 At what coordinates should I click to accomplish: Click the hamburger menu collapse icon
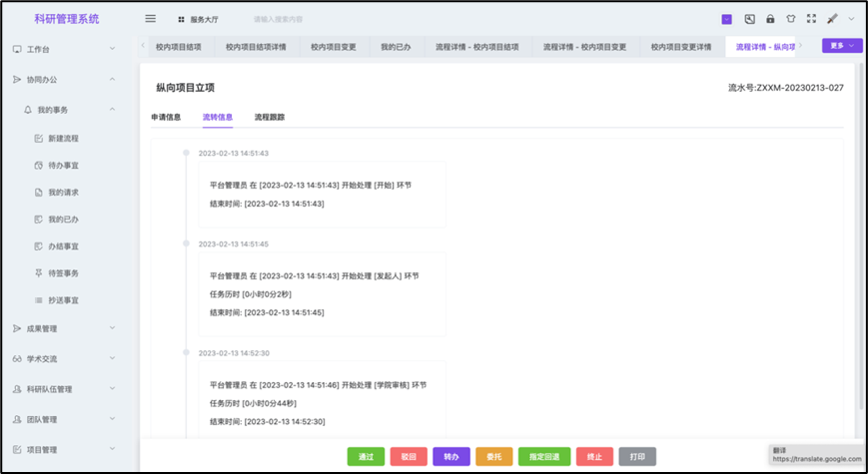(x=151, y=19)
